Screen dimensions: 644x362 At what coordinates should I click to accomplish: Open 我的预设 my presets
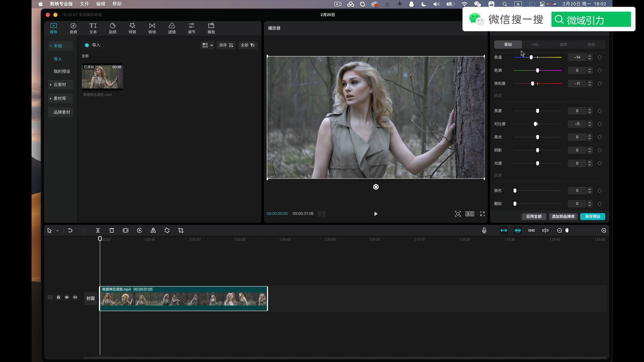[62, 71]
